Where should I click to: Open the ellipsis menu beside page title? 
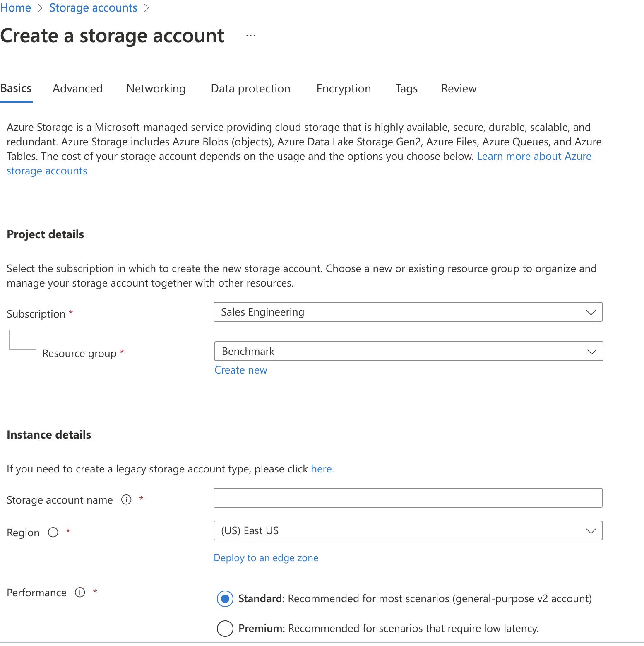(251, 36)
